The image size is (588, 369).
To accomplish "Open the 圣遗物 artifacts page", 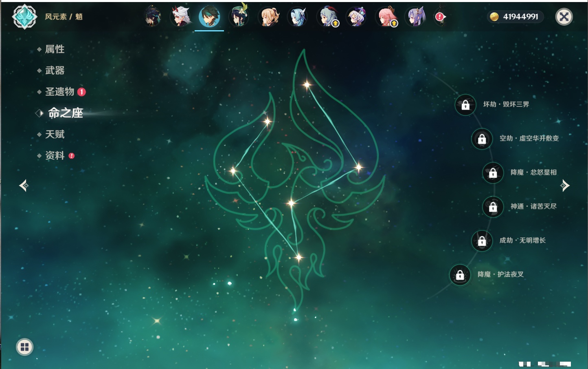I will (x=59, y=92).
